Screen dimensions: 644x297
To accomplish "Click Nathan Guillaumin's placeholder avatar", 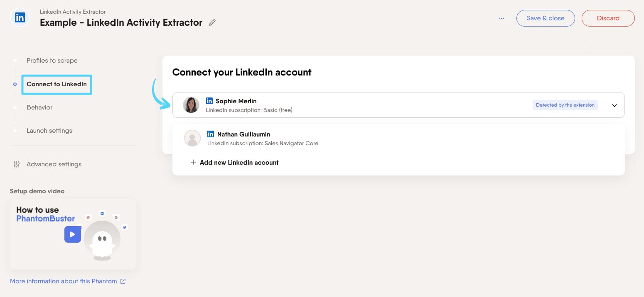I will point(192,139).
